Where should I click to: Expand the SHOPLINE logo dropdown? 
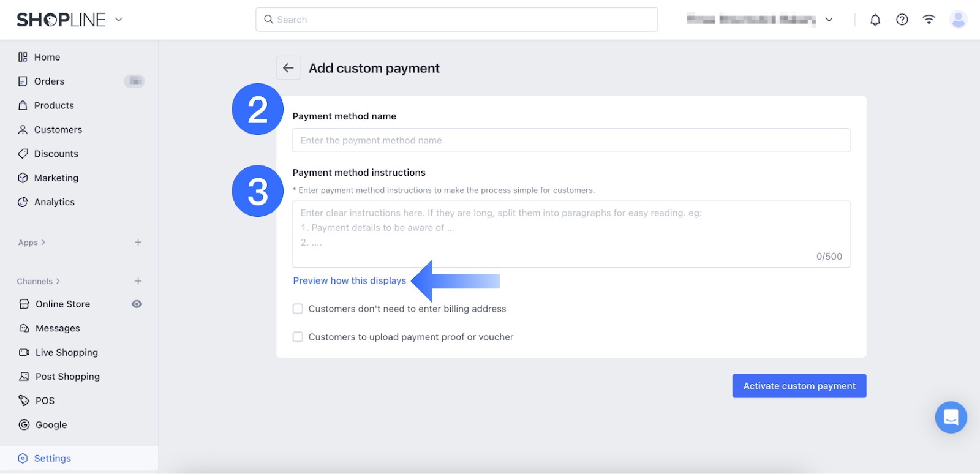[119, 20]
